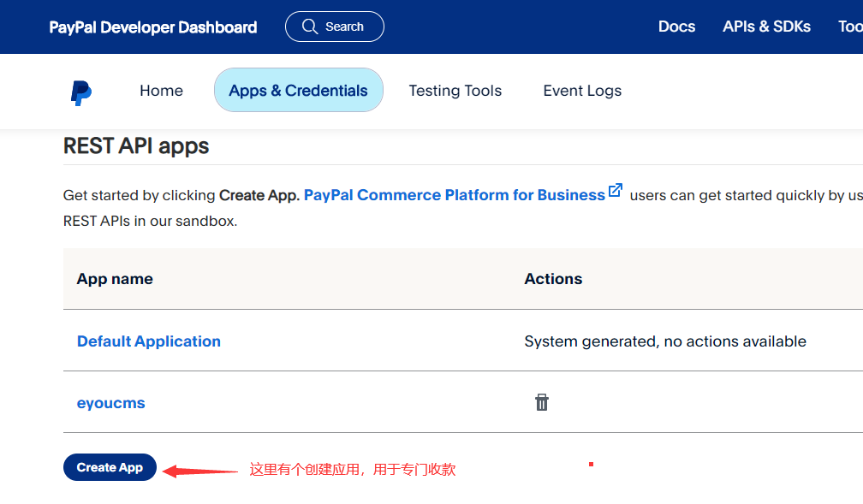
Task: Click the App name column header
Action: tap(115, 279)
